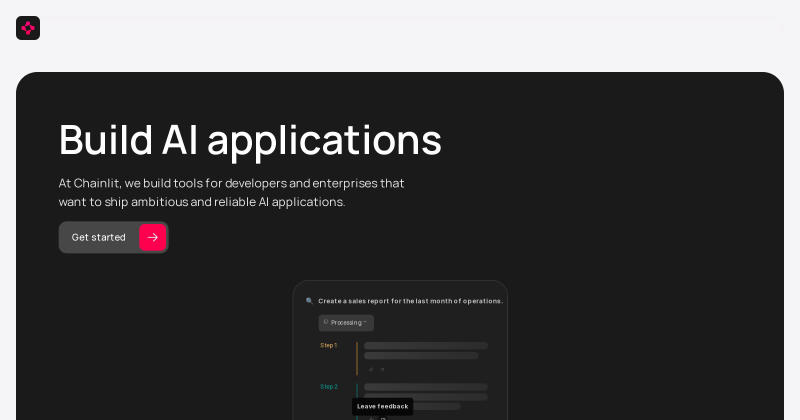Click the magnifier icon beside the sales report prompt

click(x=309, y=301)
